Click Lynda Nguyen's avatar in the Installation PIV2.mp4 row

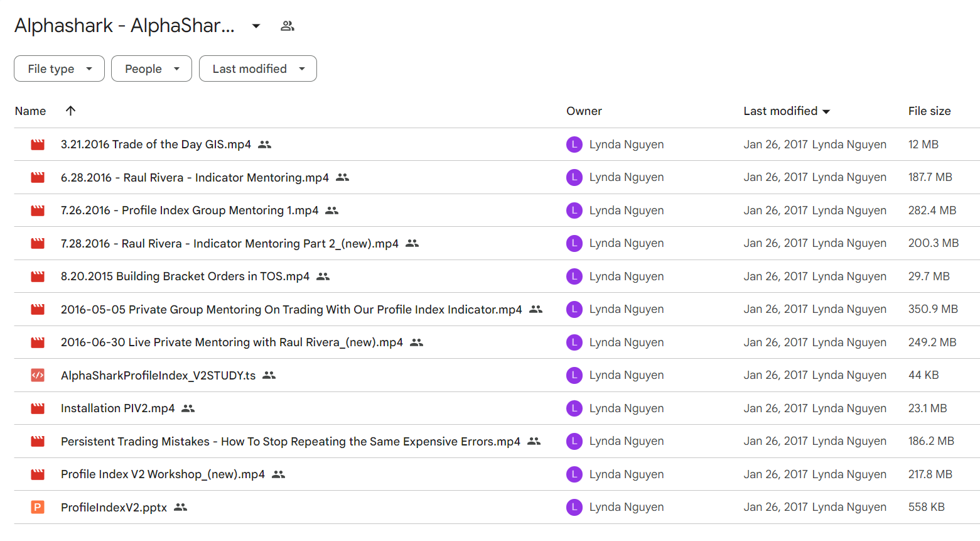(574, 408)
